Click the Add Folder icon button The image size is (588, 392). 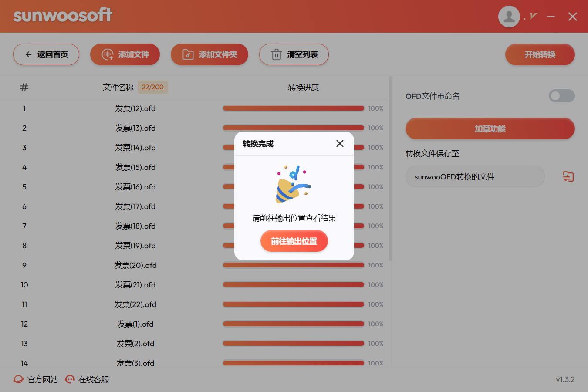[188, 54]
